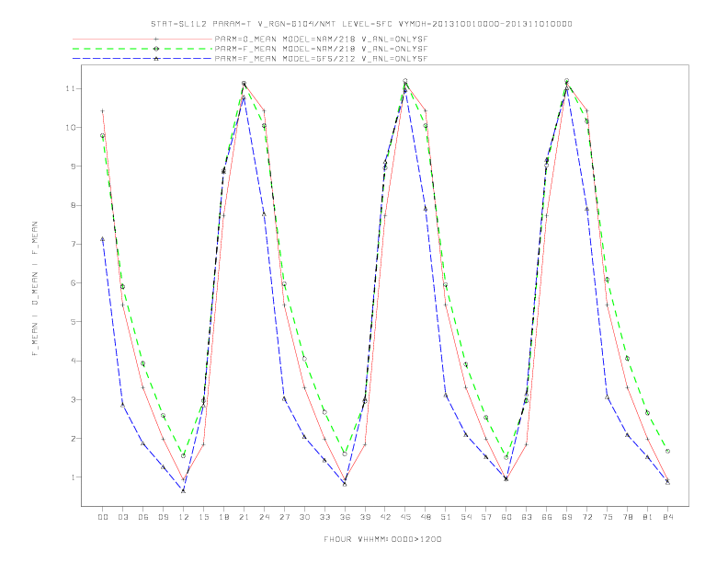Click x-axis tick label 75
Image resolution: width=728 pixels, height=563 pixels.
tap(608, 517)
